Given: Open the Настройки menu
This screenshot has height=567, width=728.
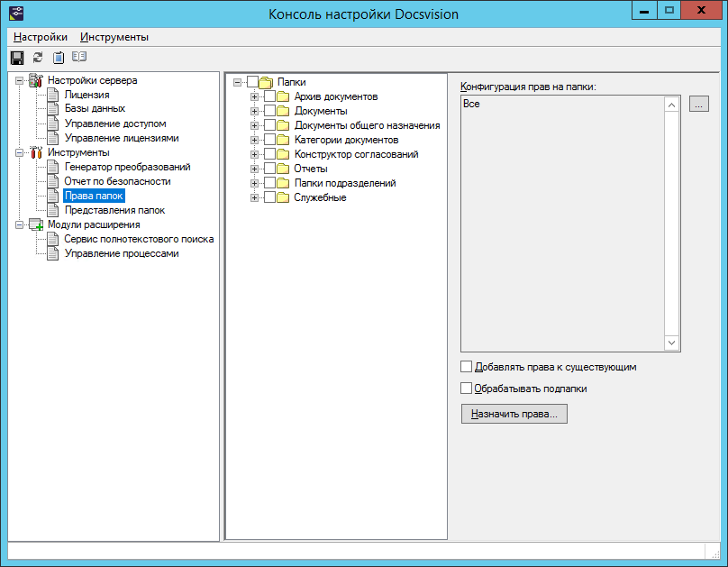Looking at the screenshot, I should pyautogui.click(x=41, y=37).
